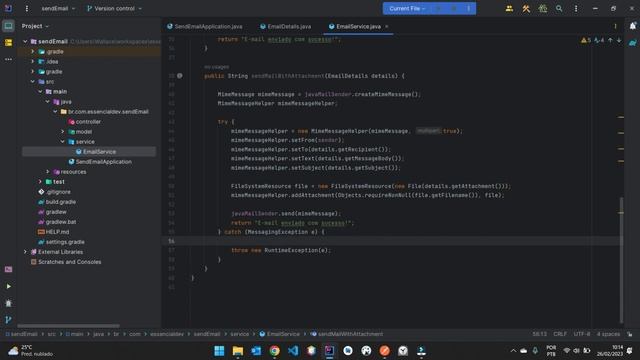Open Search Everywhere magnifier
Viewport: 640px width, 360px height.
click(559, 8)
